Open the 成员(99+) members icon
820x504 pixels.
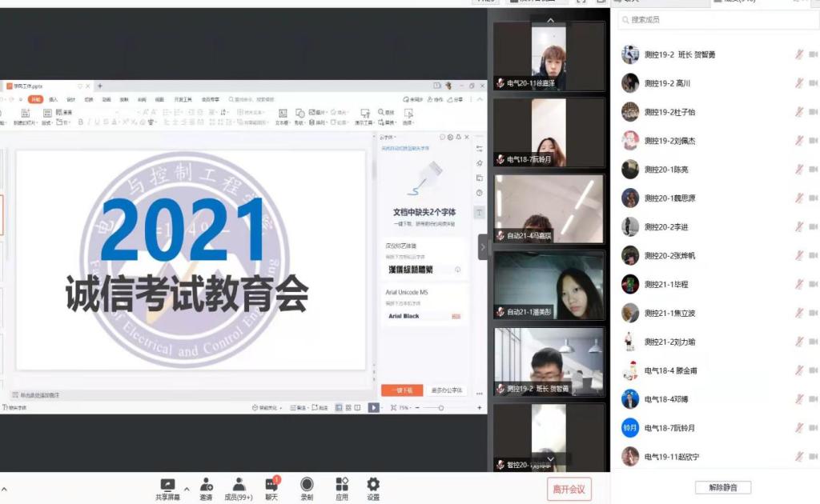click(239, 485)
